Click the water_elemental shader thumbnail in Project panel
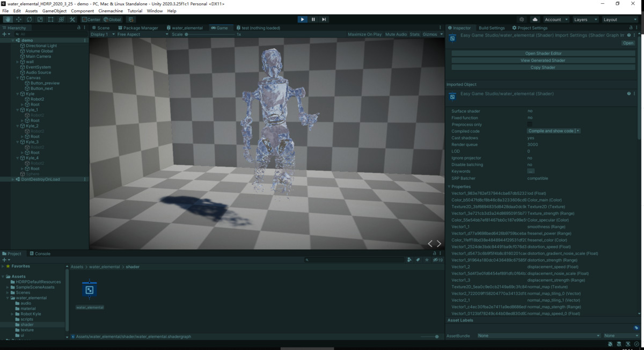This screenshot has width=644, height=350. [89, 290]
